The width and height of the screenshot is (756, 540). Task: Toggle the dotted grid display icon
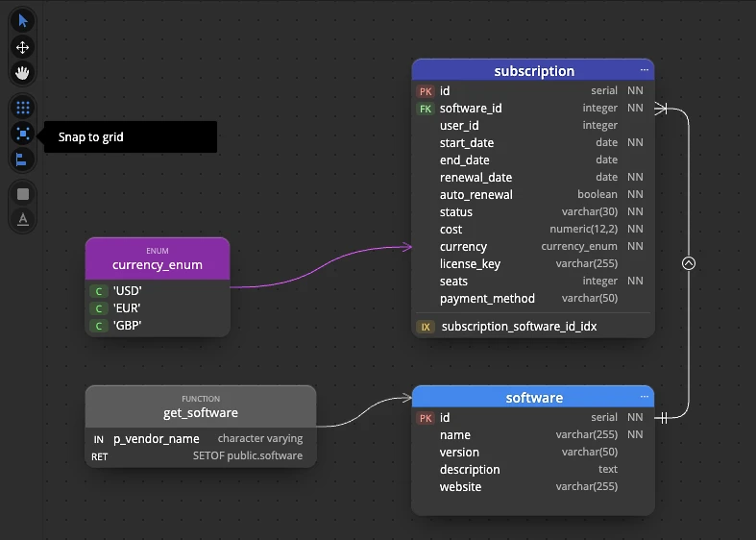(x=23, y=108)
